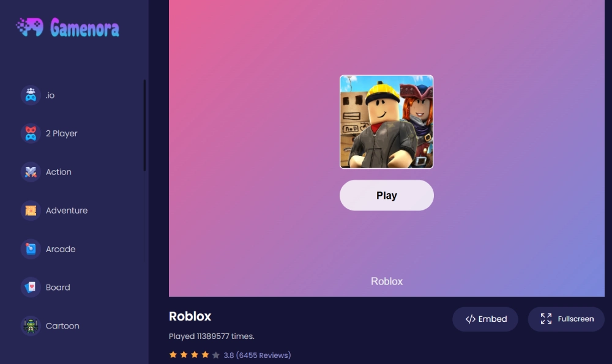Go to the Arcade menu label
Image resolution: width=612 pixels, height=364 pixels.
click(61, 249)
